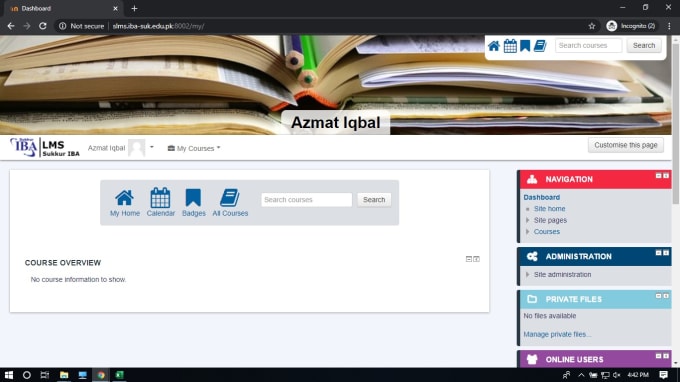Viewport: 680px width, 382px height.
Task: Click the browser address bar URL
Action: [x=158, y=26]
